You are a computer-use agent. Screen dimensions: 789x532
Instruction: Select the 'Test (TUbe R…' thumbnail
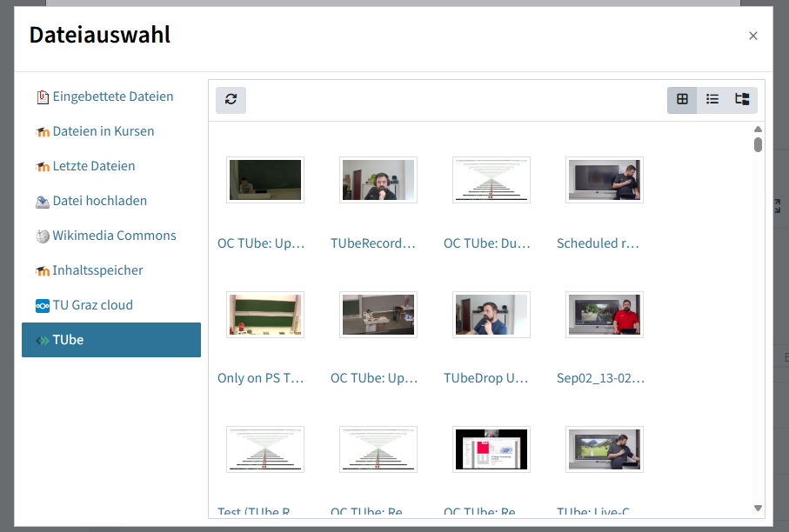[x=265, y=449]
